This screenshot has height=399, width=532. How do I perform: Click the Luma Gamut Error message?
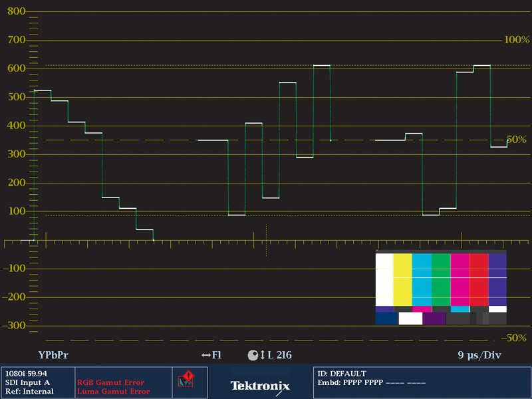112,392
